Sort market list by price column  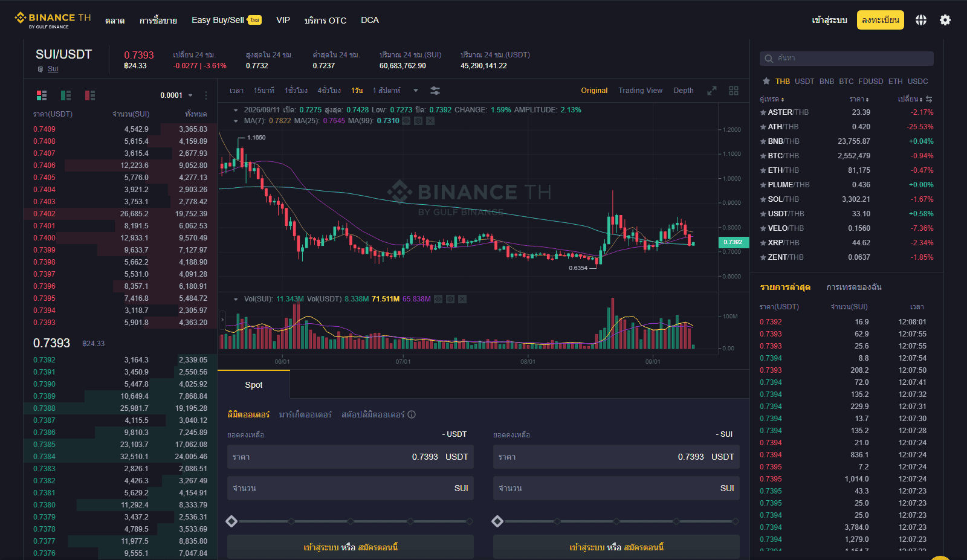[x=859, y=99]
